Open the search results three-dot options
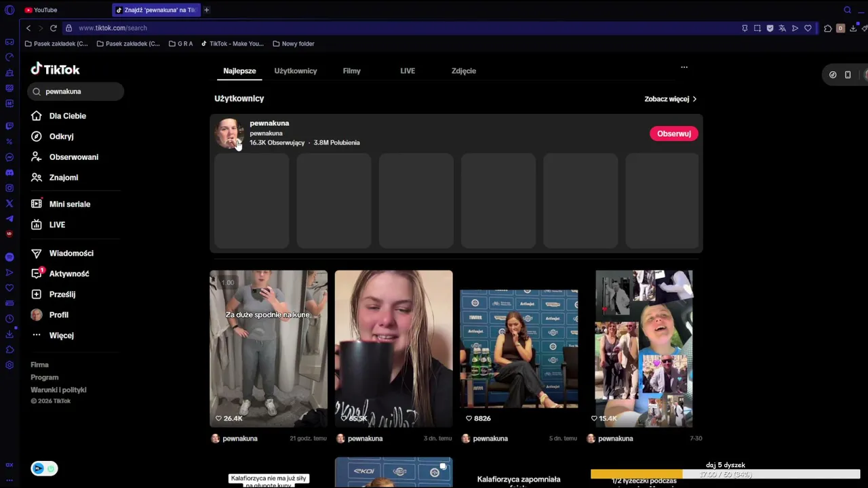868x488 pixels. (x=684, y=67)
